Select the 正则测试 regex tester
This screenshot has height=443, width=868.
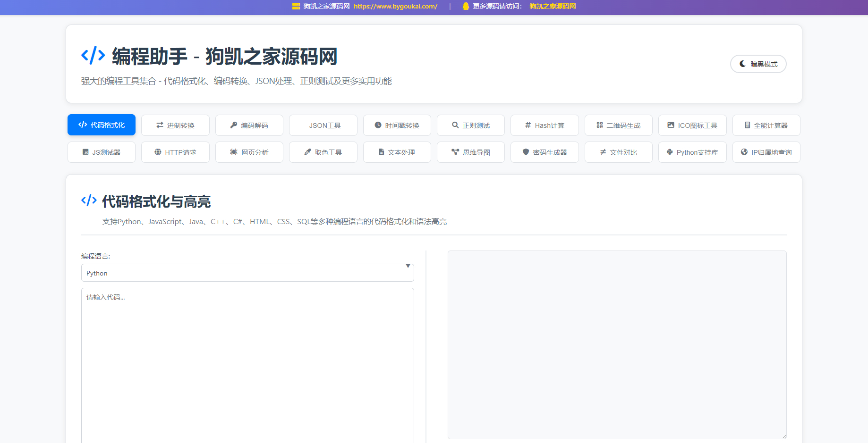click(x=470, y=125)
